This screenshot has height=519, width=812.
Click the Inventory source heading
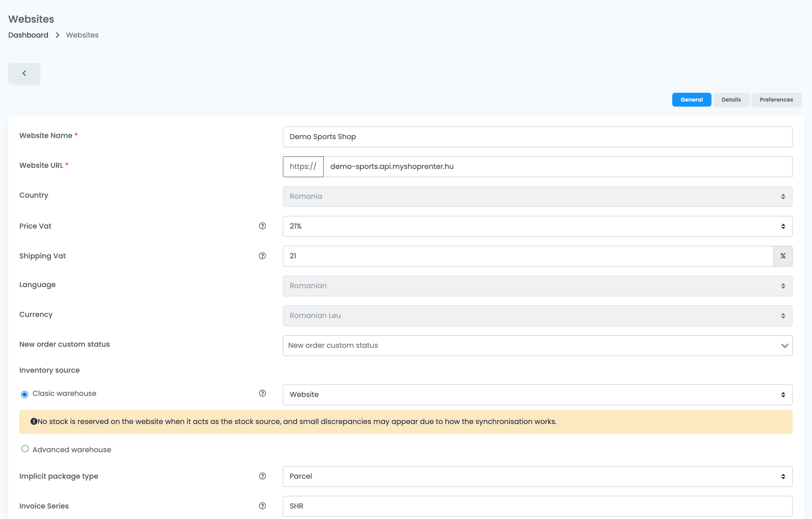(49, 370)
